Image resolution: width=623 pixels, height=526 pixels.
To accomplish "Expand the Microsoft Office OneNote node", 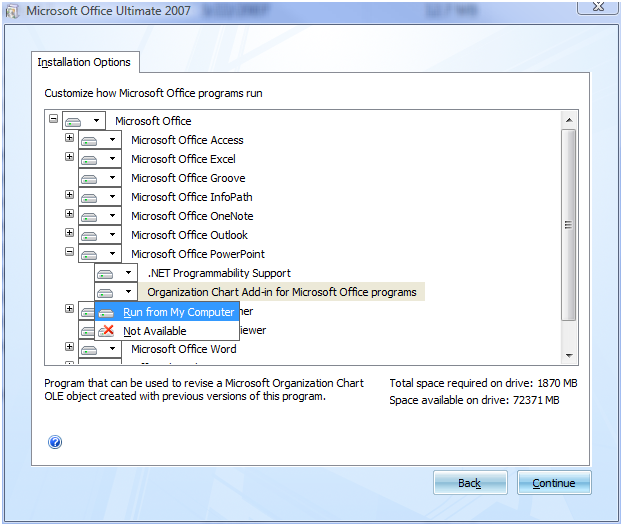I will point(70,213).
